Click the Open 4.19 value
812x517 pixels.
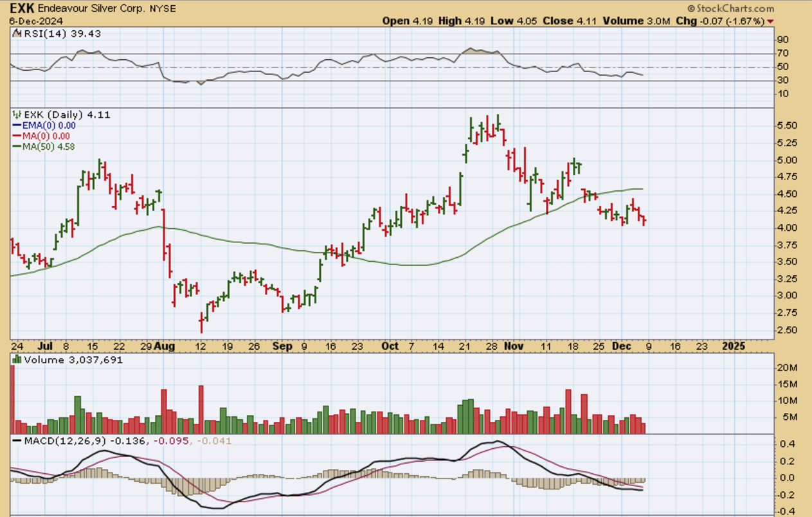click(408, 21)
